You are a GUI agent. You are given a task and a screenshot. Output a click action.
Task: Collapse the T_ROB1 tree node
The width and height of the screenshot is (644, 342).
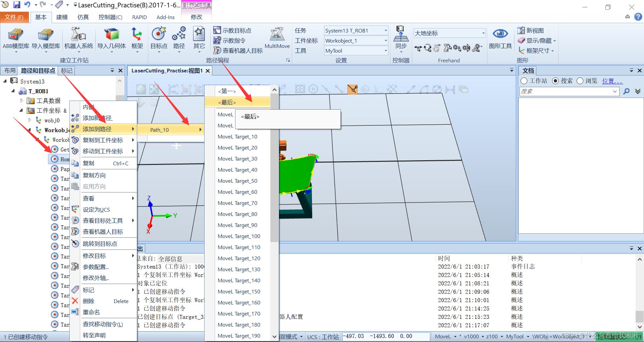click(13, 91)
